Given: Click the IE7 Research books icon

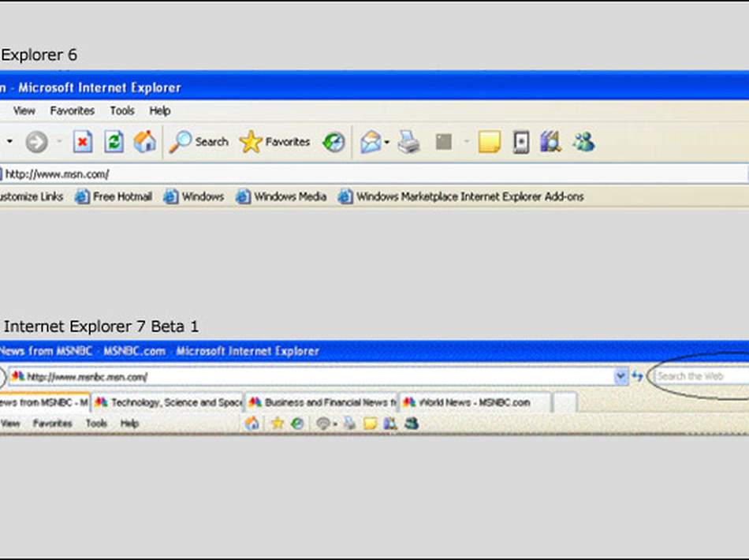Looking at the screenshot, I should point(390,424).
